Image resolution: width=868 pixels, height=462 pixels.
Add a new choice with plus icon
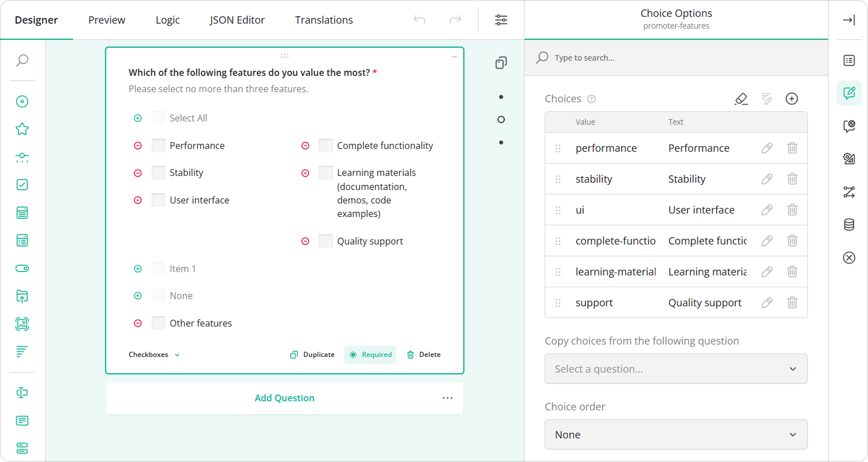[792, 98]
